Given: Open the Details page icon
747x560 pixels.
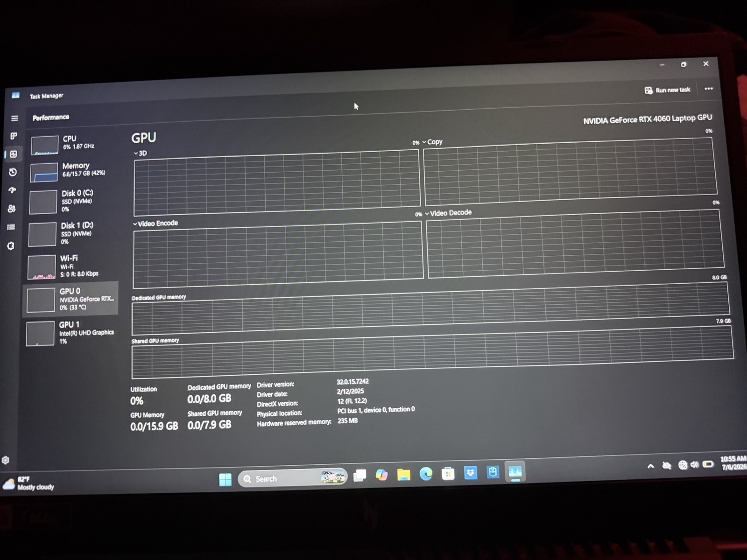Looking at the screenshot, I should (11, 227).
